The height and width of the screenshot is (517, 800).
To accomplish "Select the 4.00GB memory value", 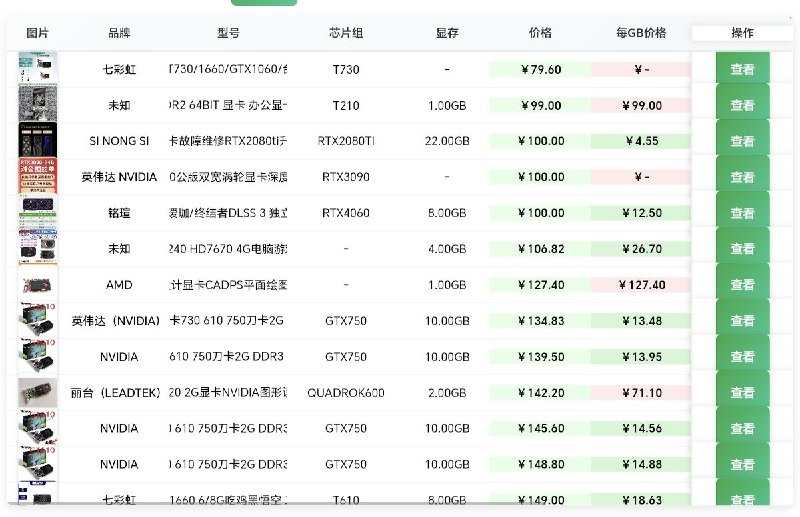I will (447, 249).
